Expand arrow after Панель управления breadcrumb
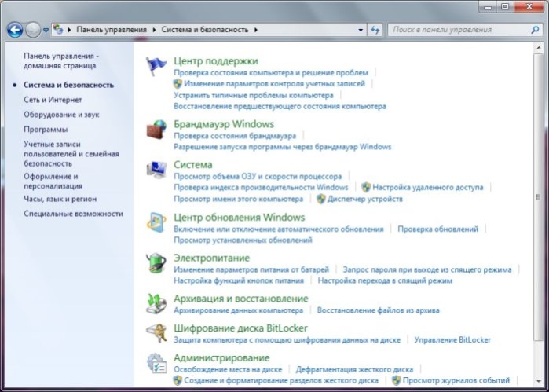Screen dimensions: 549x392 [155, 30]
